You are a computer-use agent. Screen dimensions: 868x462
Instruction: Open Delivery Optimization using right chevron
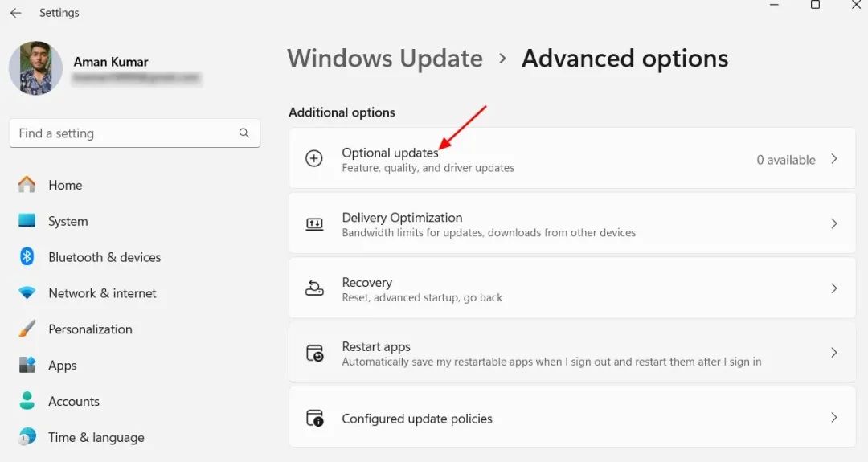click(x=834, y=224)
